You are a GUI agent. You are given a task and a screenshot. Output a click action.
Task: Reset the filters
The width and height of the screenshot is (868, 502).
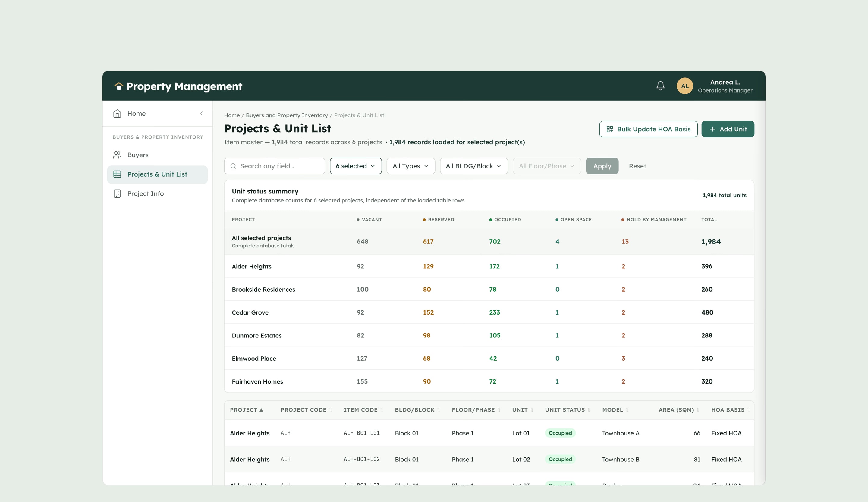[x=637, y=166]
